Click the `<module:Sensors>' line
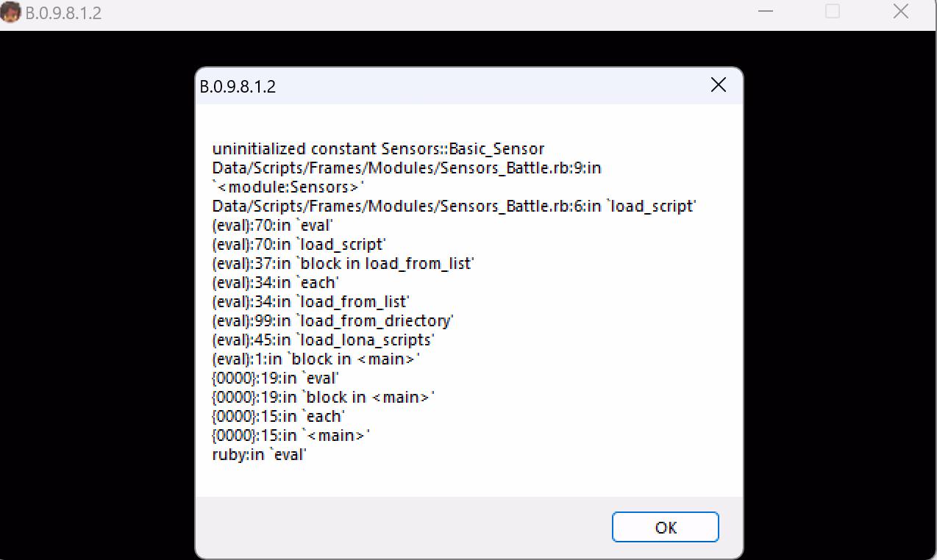The height and width of the screenshot is (560, 937). click(x=288, y=187)
